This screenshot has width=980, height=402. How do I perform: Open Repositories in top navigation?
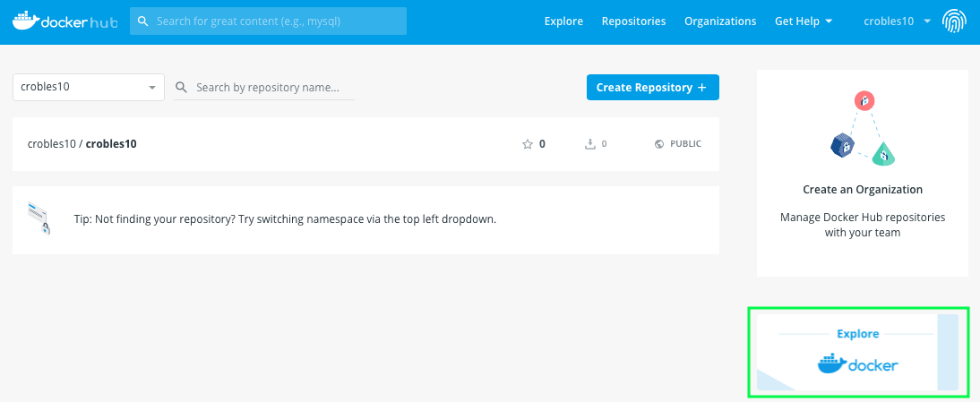[633, 21]
